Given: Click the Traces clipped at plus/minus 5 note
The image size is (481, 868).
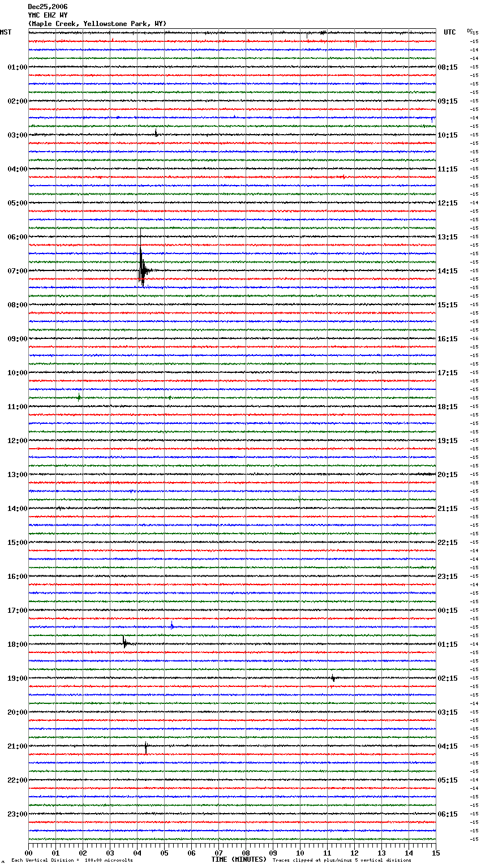Looking at the screenshot, I should (x=342, y=860).
